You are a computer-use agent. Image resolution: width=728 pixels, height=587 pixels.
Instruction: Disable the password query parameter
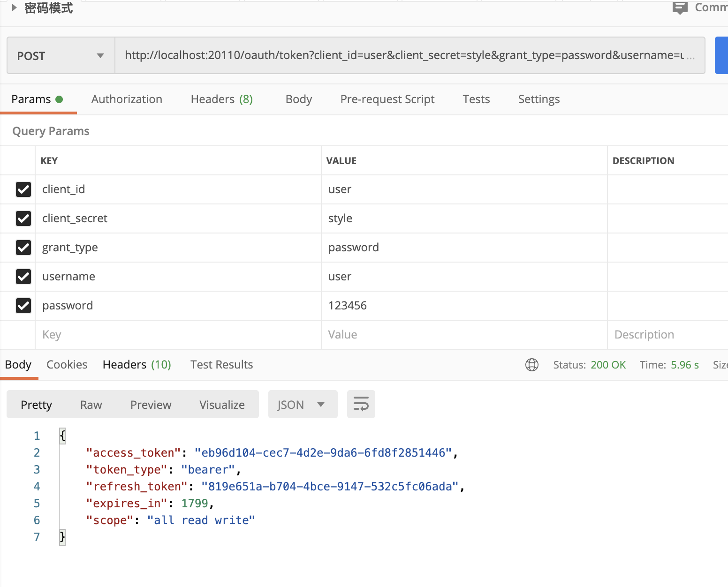click(x=23, y=305)
